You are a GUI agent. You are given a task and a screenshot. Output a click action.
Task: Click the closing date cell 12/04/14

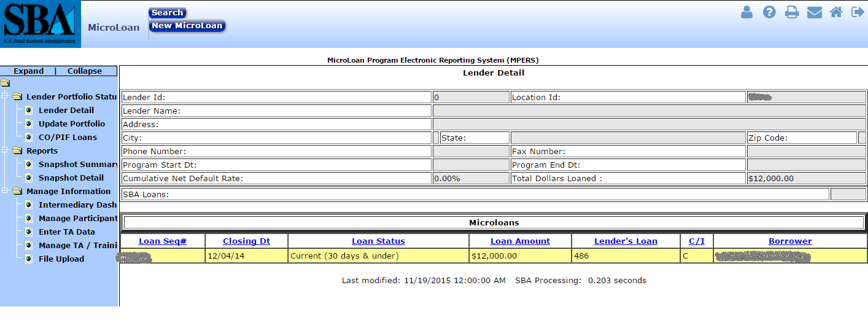[x=246, y=256]
